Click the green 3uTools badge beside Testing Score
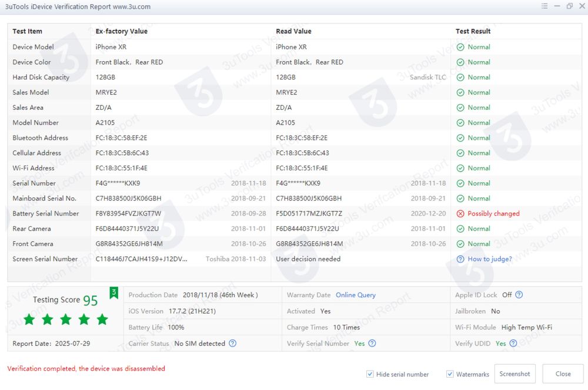 (x=113, y=293)
